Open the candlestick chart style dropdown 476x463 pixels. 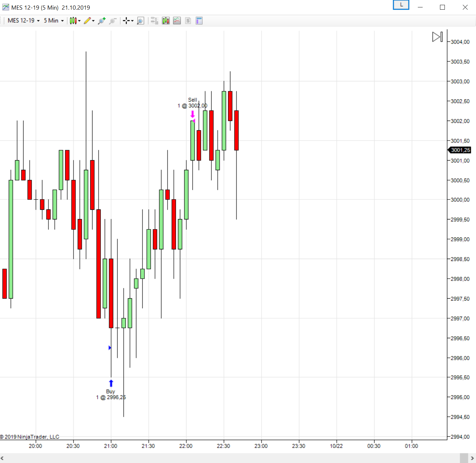coord(75,21)
